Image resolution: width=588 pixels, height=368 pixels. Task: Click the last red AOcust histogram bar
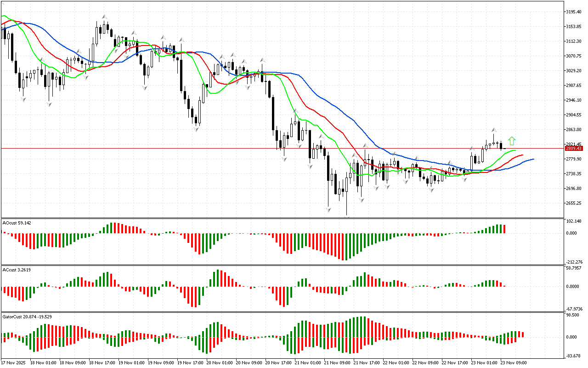[x=504, y=229]
